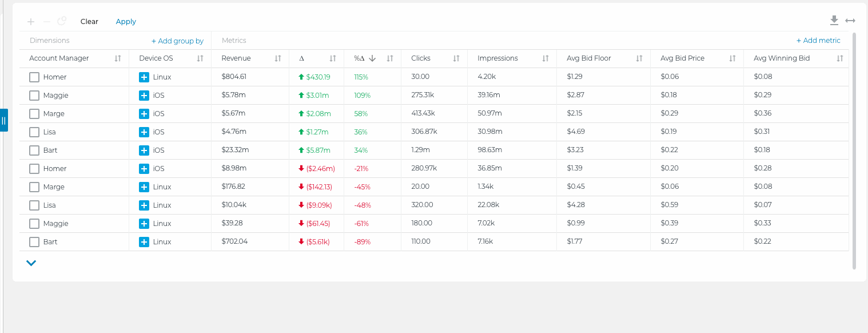868x333 pixels.
Task: Click the Avg Winning Bid header text
Action: click(x=782, y=58)
